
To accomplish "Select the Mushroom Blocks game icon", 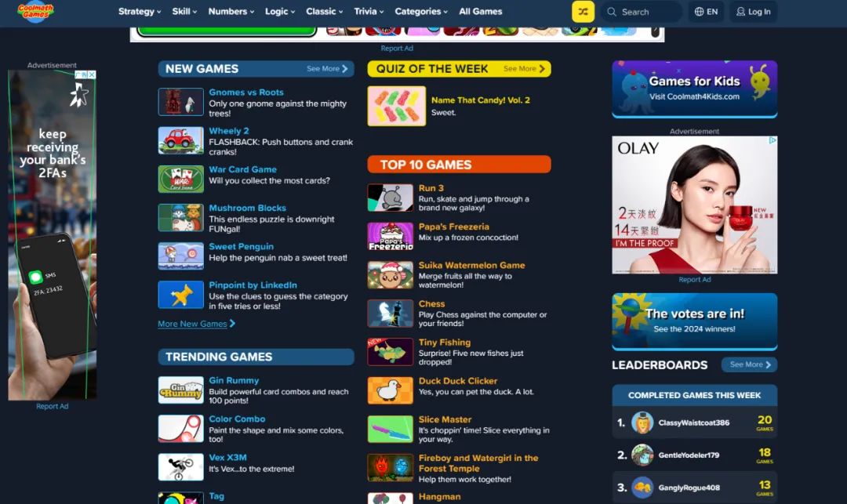I will click(x=181, y=217).
